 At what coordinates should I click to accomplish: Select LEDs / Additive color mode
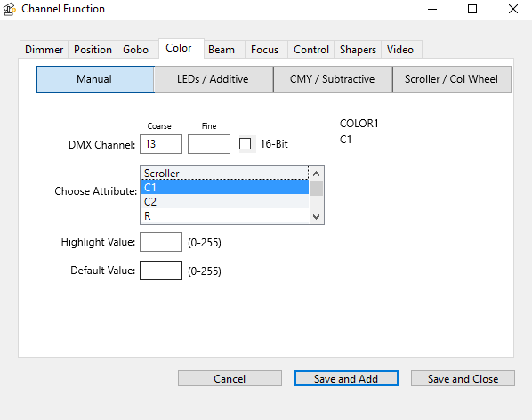pyautogui.click(x=214, y=79)
